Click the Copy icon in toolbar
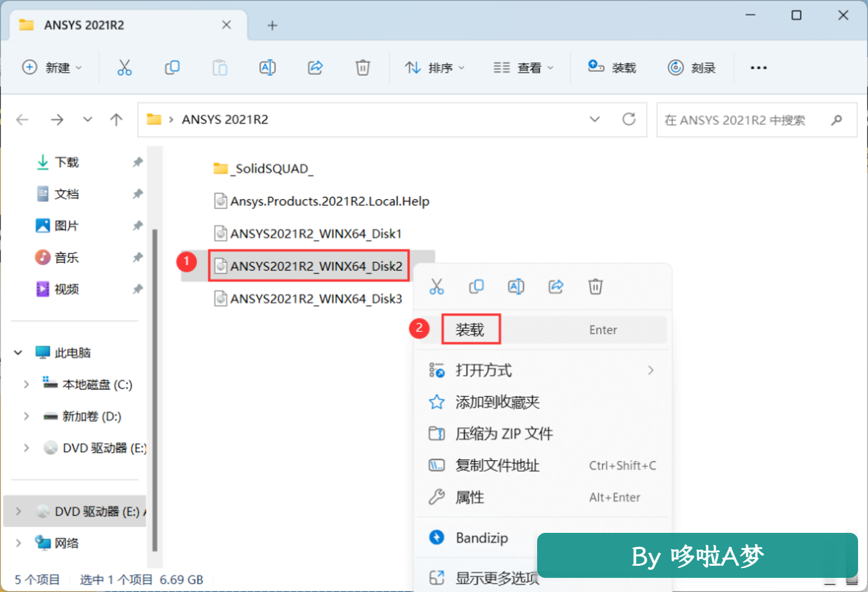 172,68
